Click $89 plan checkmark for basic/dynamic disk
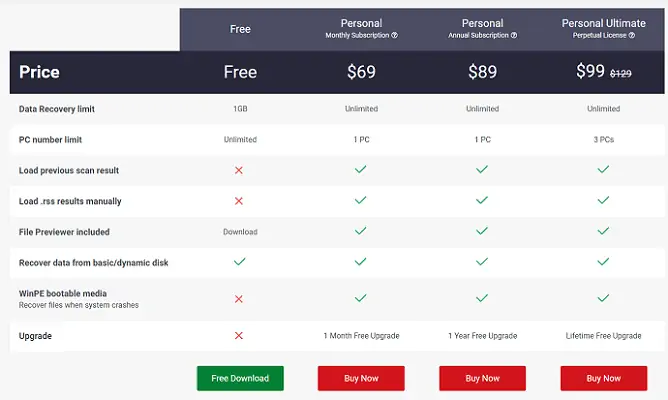Screen dimensions: 668x400 tap(482, 262)
